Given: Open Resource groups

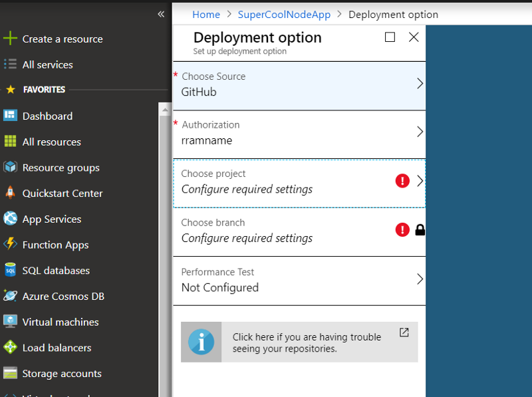Looking at the screenshot, I should point(61,168).
